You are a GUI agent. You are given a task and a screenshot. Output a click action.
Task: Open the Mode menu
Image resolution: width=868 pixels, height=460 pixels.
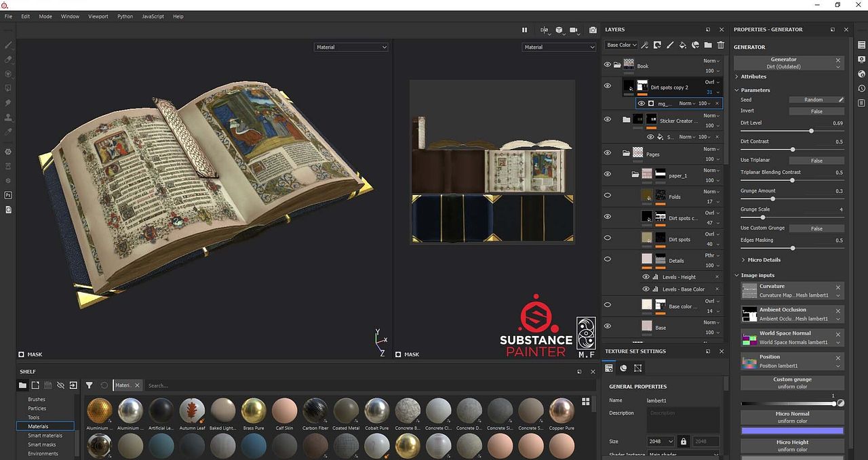[x=45, y=16]
